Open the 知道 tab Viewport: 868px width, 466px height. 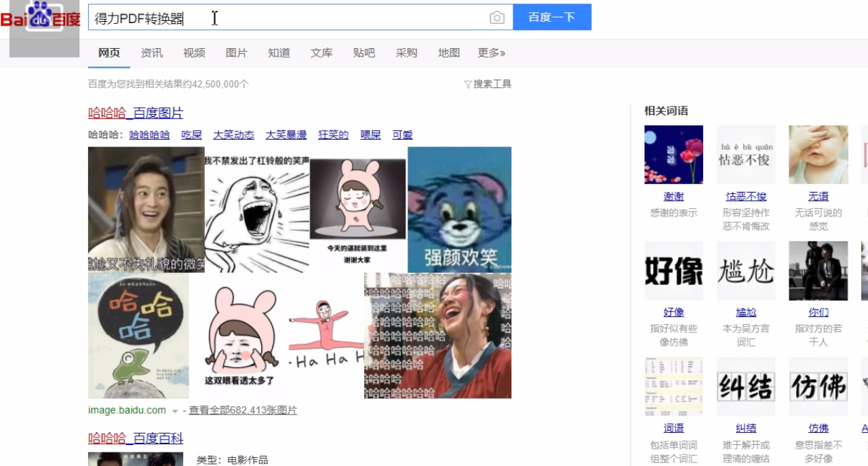click(279, 53)
